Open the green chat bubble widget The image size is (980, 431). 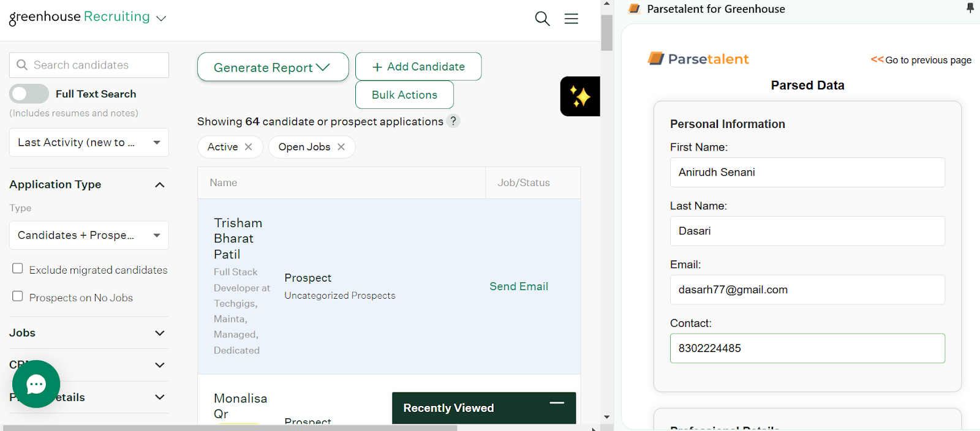pyautogui.click(x=36, y=384)
